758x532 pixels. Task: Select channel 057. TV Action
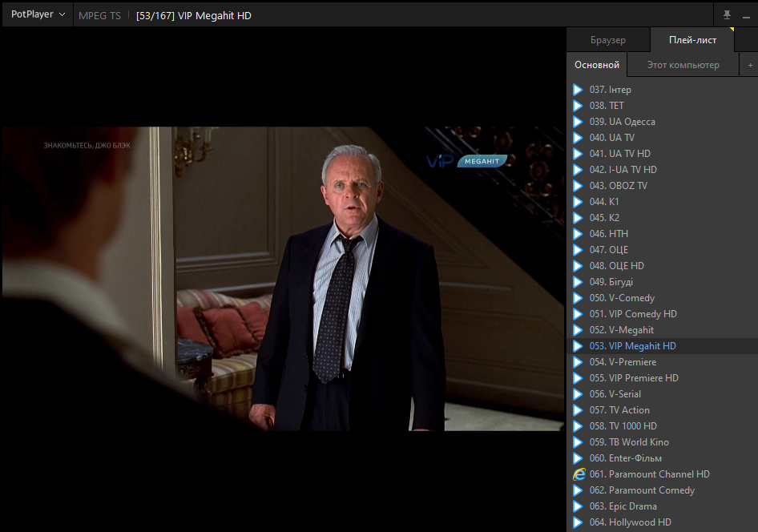pyautogui.click(x=663, y=409)
